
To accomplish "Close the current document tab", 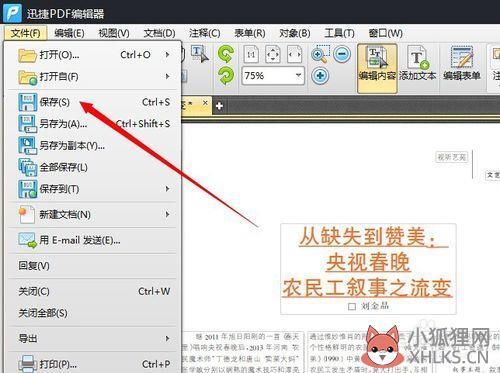I will 205,103.
